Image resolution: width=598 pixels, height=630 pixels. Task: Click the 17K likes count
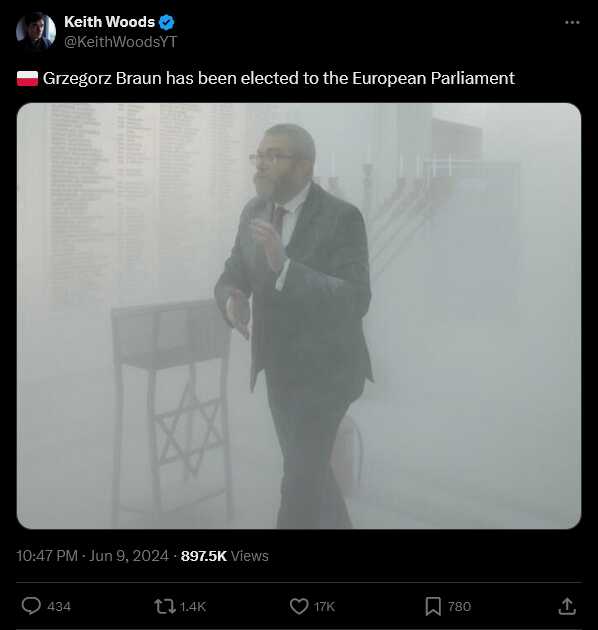(x=324, y=606)
